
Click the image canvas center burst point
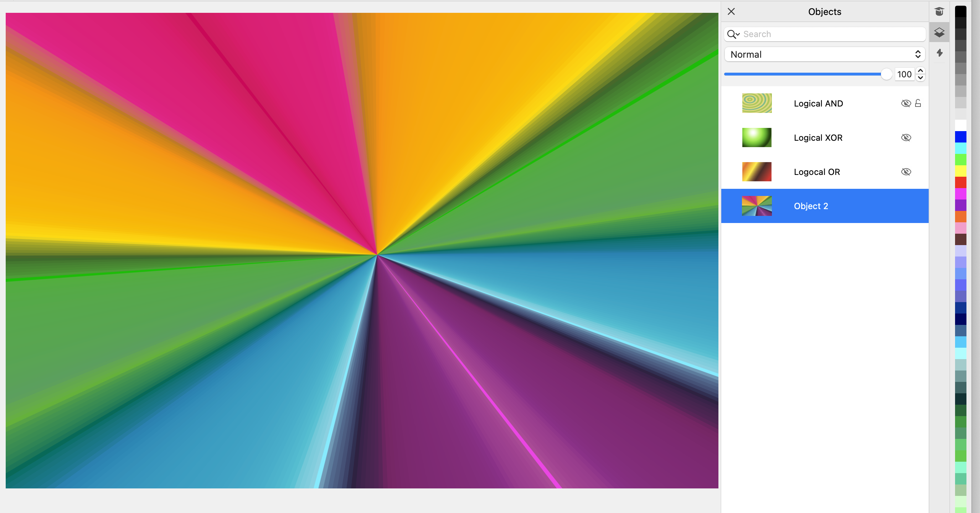click(377, 255)
